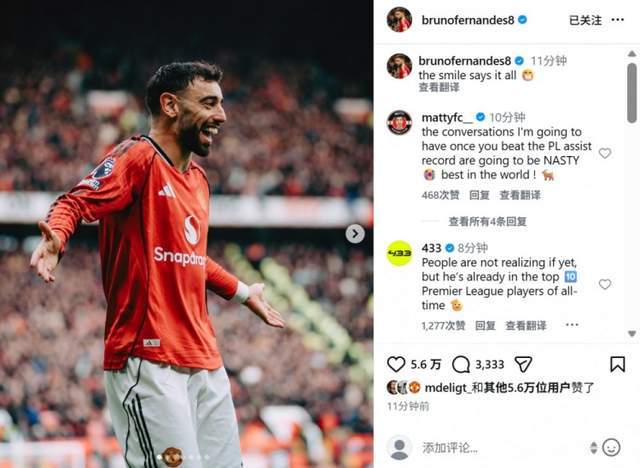640x468 pixels.
Task: View translation of the post caption
Action: pyautogui.click(x=439, y=87)
